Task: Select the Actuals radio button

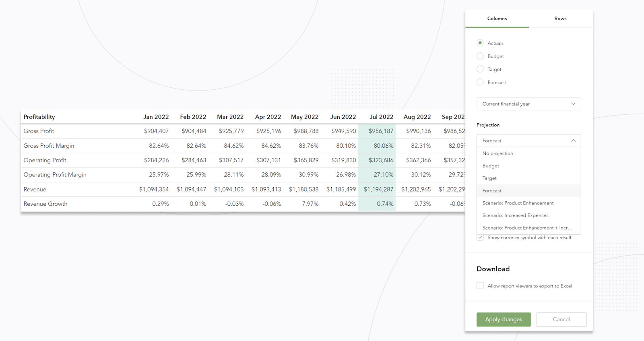Action: click(480, 43)
